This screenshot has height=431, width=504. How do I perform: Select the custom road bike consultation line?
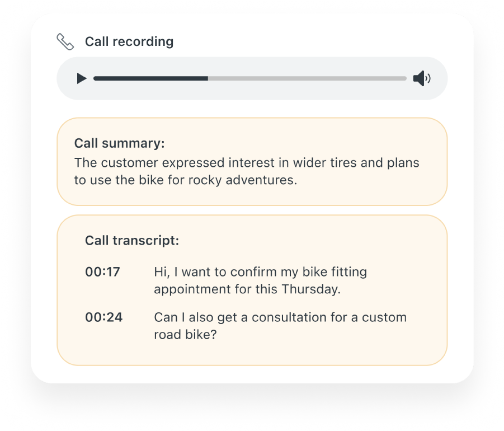[280, 325]
